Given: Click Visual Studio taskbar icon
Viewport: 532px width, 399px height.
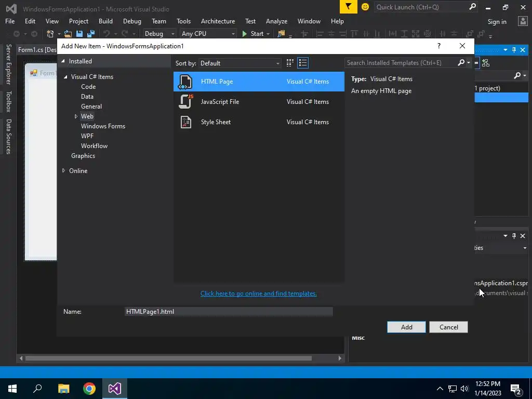Looking at the screenshot, I should pyautogui.click(x=115, y=389).
